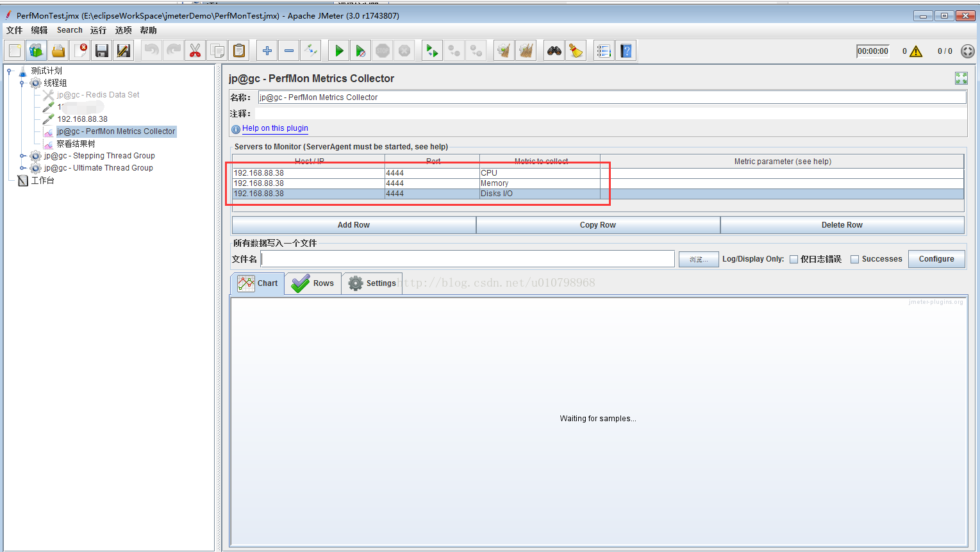This screenshot has height=552, width=980.
Task: Click the Add Row button
Action: coord(354,225)
